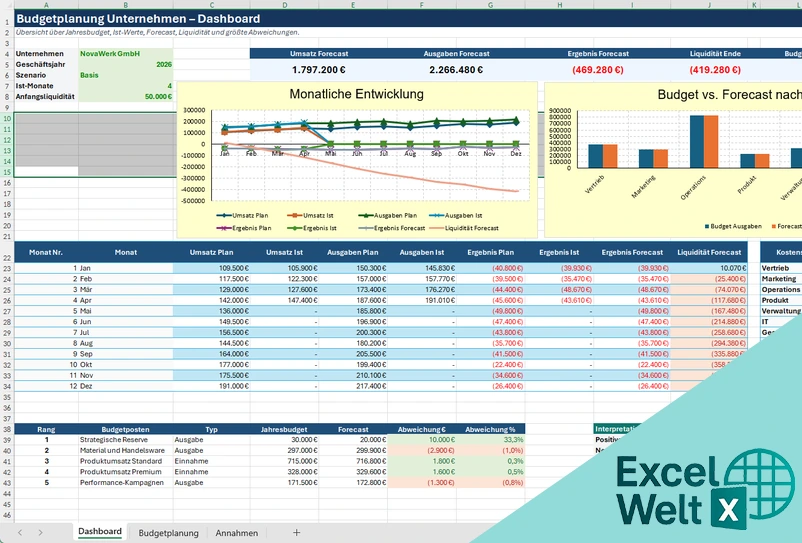Select the Budget vs. Forecast chart title

(729, 95)
